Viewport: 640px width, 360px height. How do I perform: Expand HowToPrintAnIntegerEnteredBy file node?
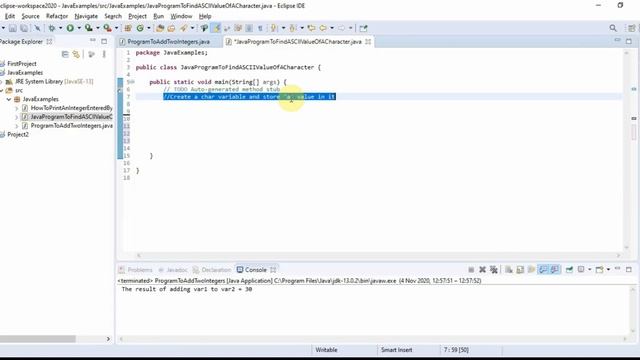pos(16,108)
